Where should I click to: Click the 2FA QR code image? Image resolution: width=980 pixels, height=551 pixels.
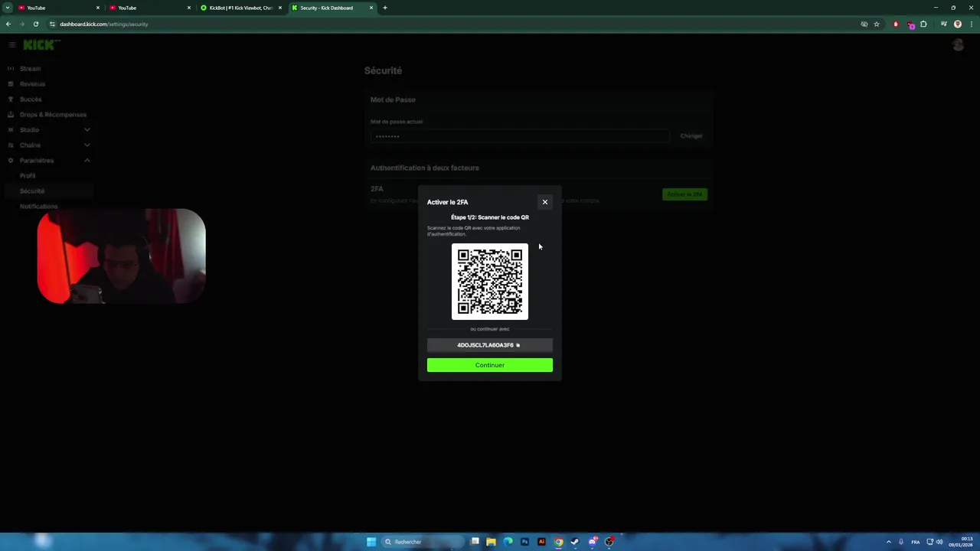[x=490, y=282]
